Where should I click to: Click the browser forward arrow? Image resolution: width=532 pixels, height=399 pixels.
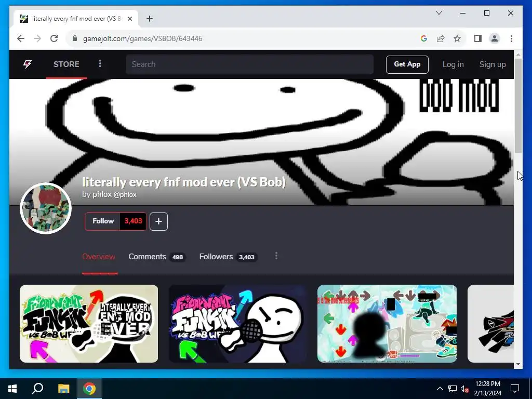37,38
